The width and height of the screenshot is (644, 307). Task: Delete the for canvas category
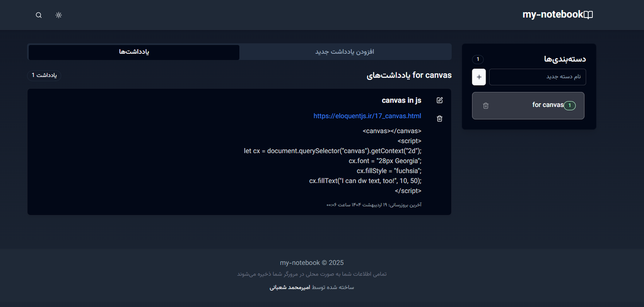[x=486, y=106]
